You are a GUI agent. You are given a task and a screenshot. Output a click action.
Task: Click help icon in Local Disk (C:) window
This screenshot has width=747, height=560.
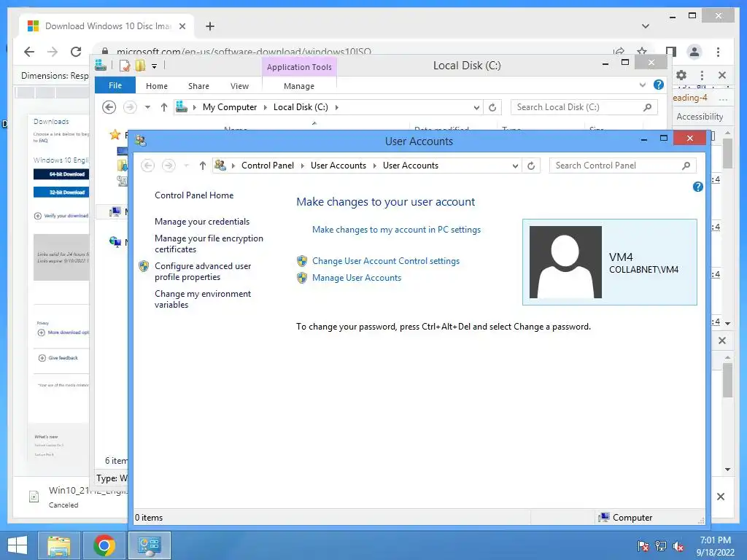point(659,85)
